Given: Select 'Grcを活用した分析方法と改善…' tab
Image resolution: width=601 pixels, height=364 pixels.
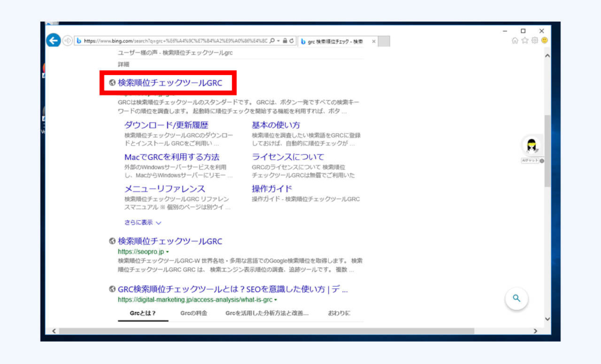Looking at the screenshot, I should click(x=267, y=313).
